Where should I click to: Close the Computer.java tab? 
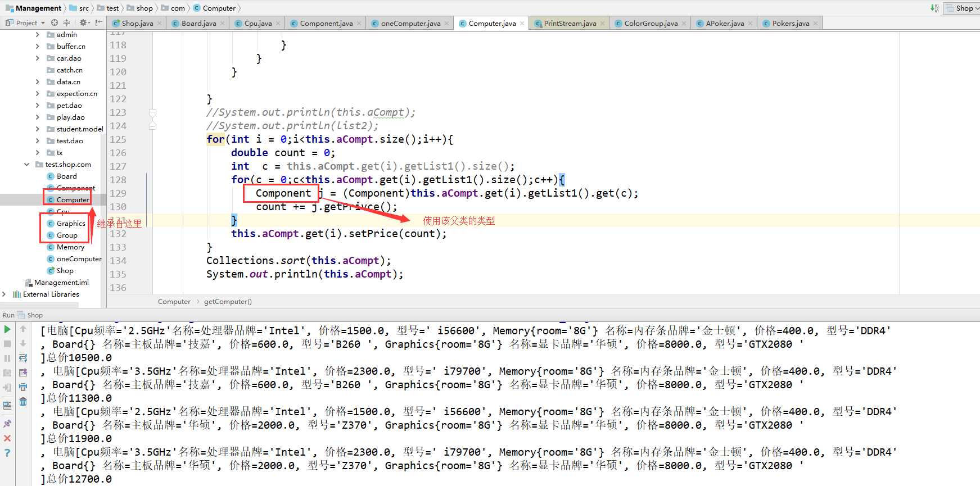(x=522, y=23)
